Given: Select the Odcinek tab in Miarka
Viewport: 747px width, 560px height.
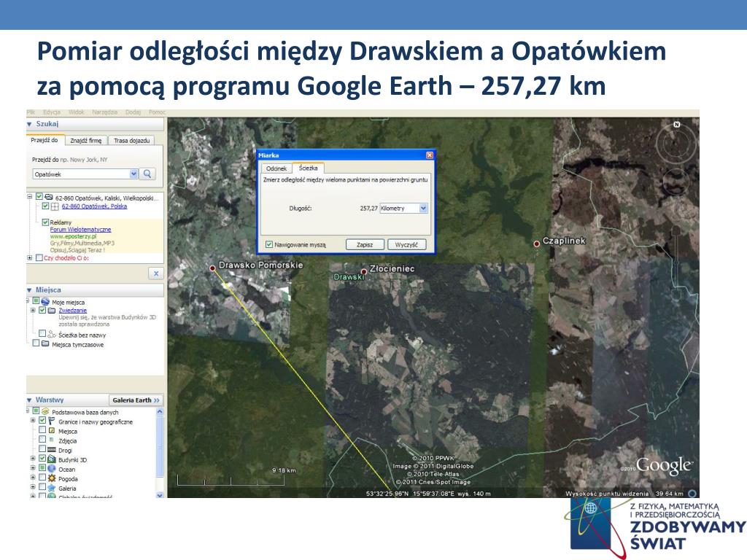Looking at the screenshot, I should (x=276, y=168).
